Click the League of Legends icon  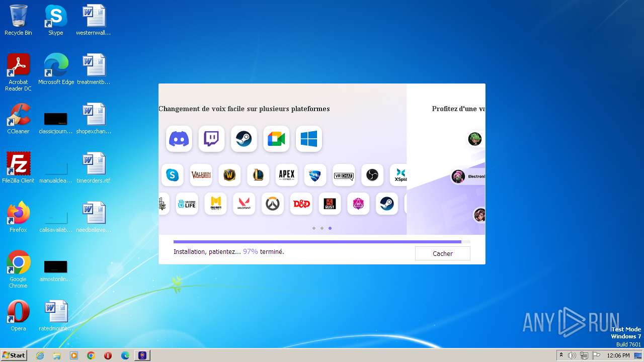point(258,175)
